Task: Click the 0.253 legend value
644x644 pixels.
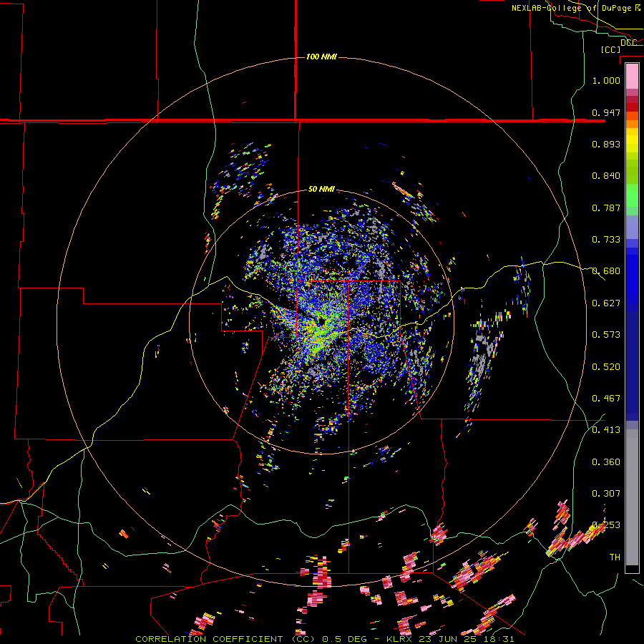Action: (606, 525)
